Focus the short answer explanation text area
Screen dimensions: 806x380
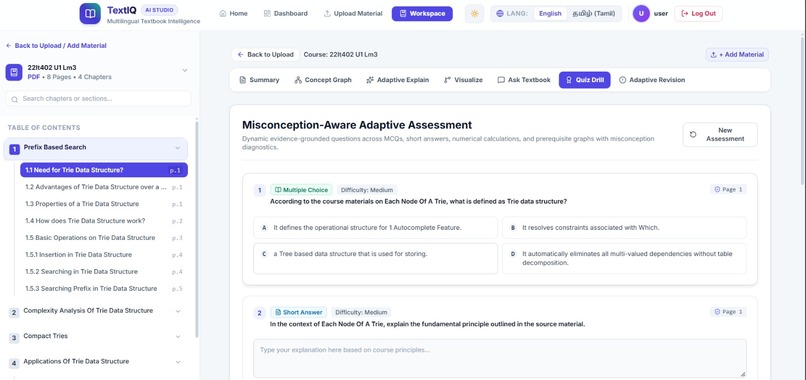pyautogui.click(x=500, y=359)
